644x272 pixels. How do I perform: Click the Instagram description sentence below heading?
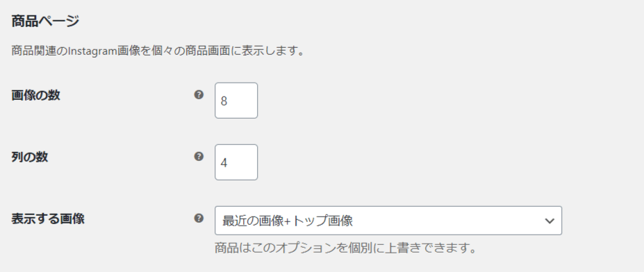(x=158, y=52)
